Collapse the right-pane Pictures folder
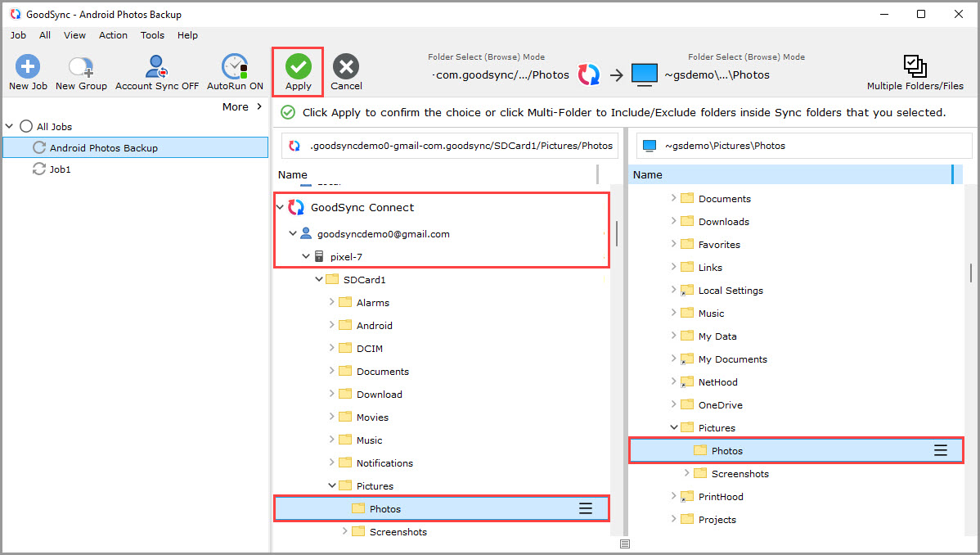 tap(674, 427)
